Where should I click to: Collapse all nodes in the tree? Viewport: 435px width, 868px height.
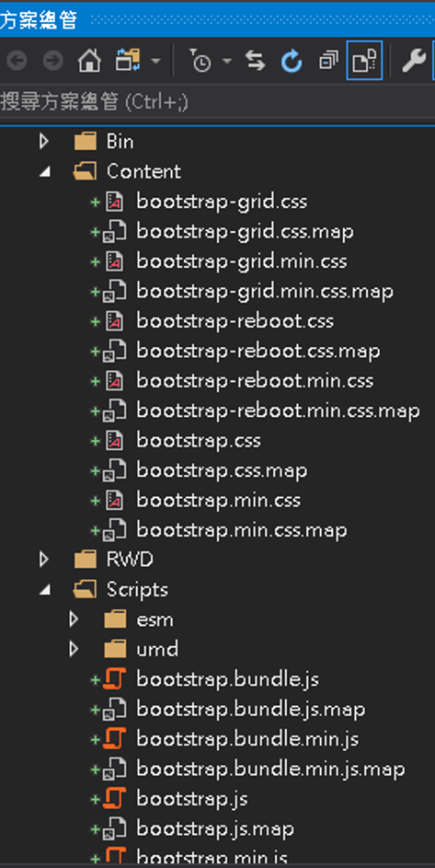[x=328, y=61]
